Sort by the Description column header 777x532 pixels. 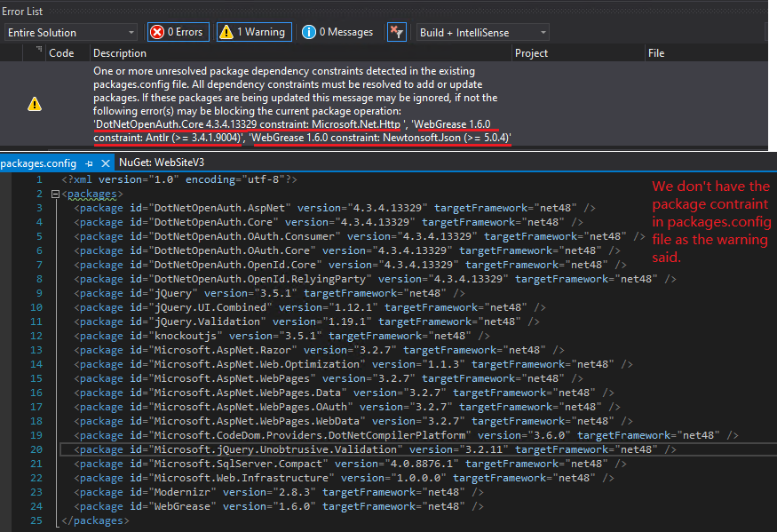tap(120, 53)
